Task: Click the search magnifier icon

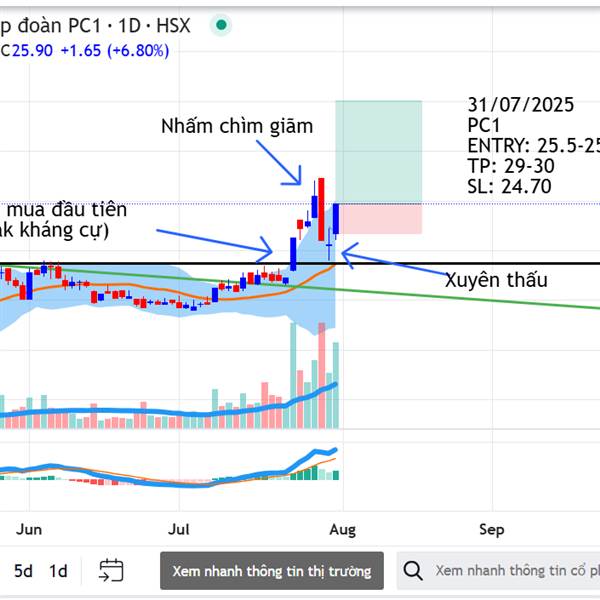Action: click(413, 571)
